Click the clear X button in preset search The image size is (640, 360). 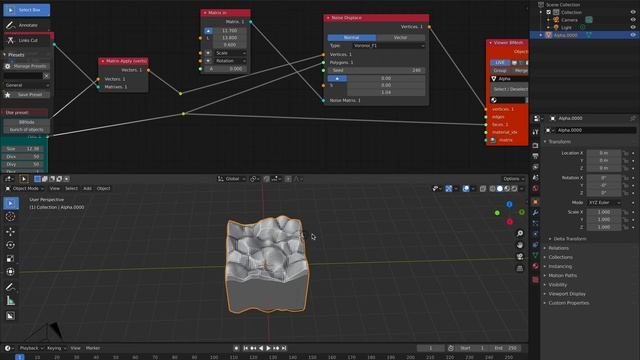46,76
